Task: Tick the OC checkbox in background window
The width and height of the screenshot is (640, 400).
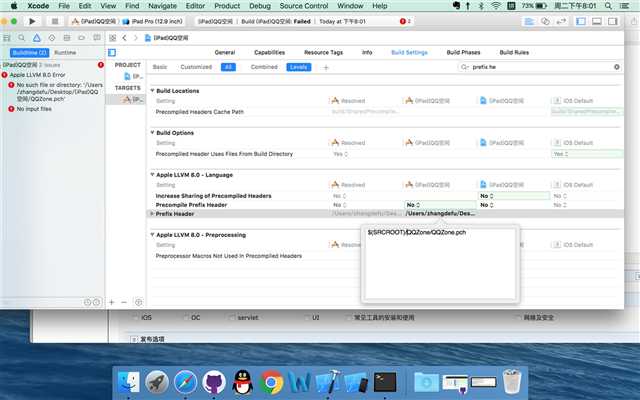Action: coord(186,318)
